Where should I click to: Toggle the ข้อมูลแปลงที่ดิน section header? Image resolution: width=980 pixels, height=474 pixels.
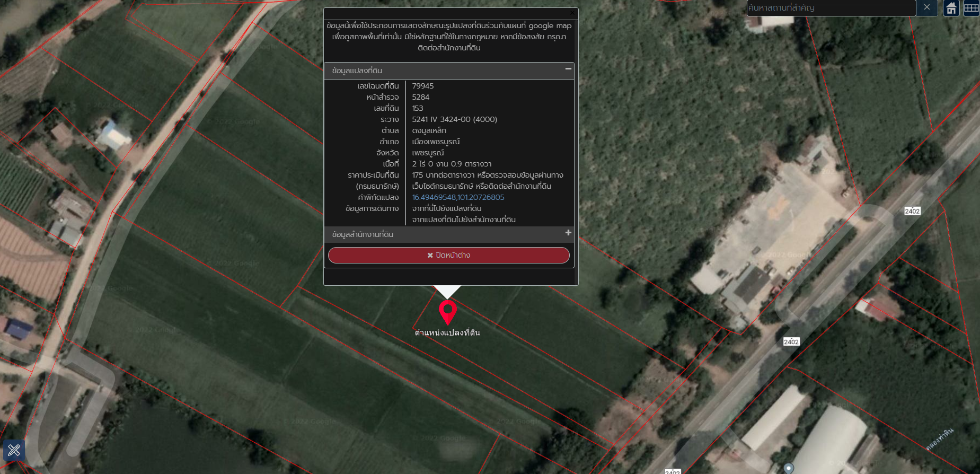(x=449, y=71)
